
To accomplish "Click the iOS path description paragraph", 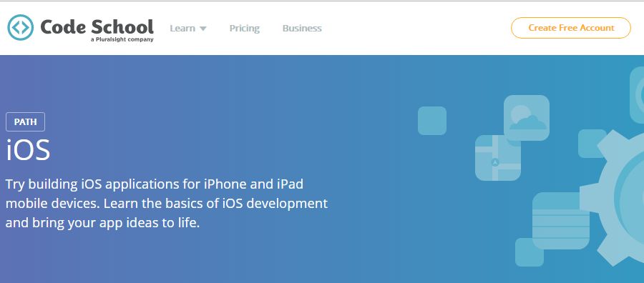I will pos(166,204).
